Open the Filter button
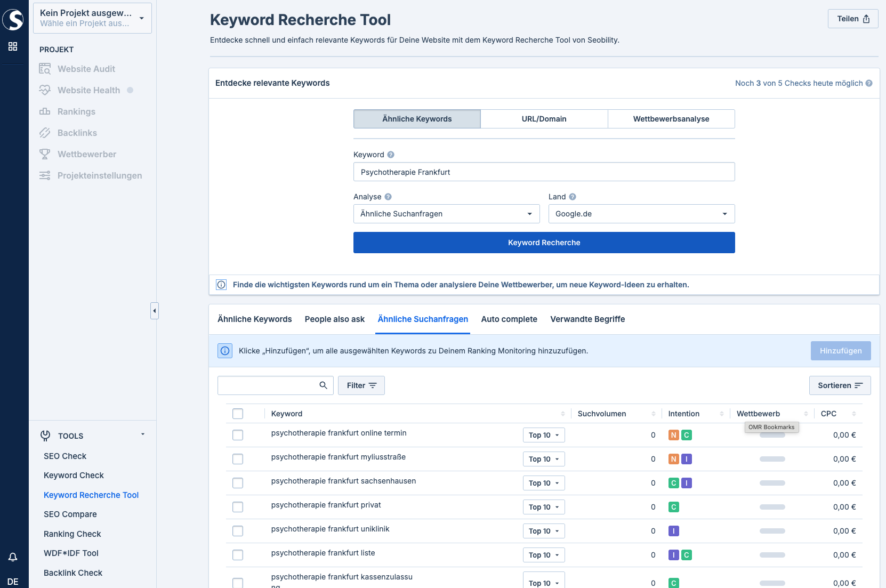This screenshot has width=886, height=588. pyautogui.click(x=361, y=385)
